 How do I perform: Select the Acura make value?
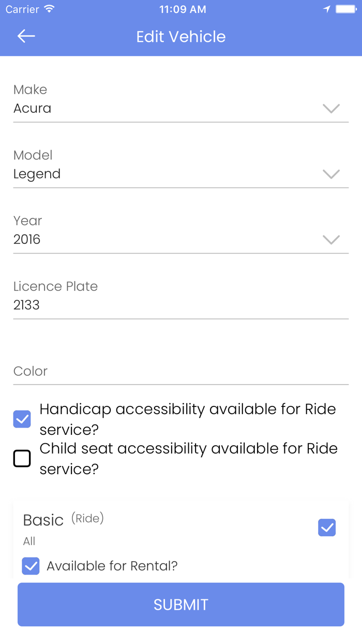(x=33, y=108)
